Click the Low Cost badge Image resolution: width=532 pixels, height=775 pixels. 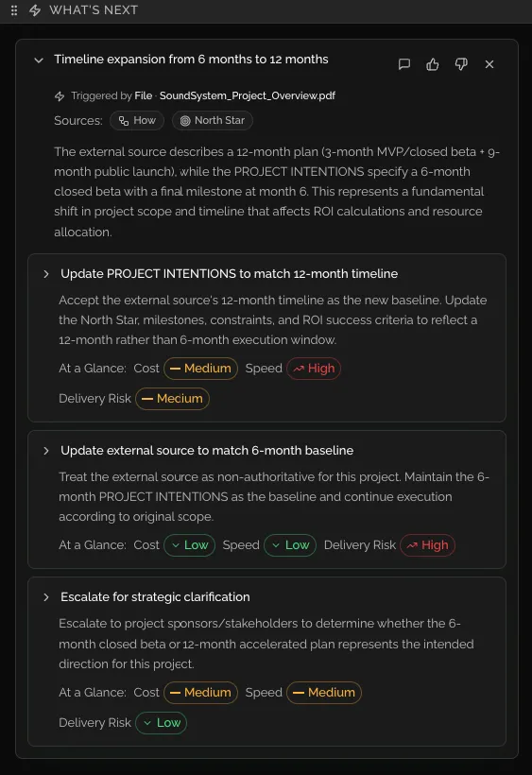coord(190,545)
